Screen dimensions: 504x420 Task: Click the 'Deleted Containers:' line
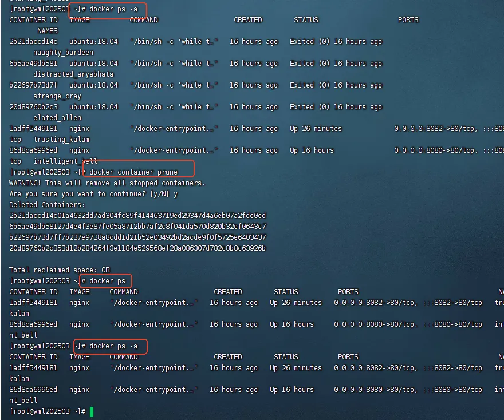point(47,205)
